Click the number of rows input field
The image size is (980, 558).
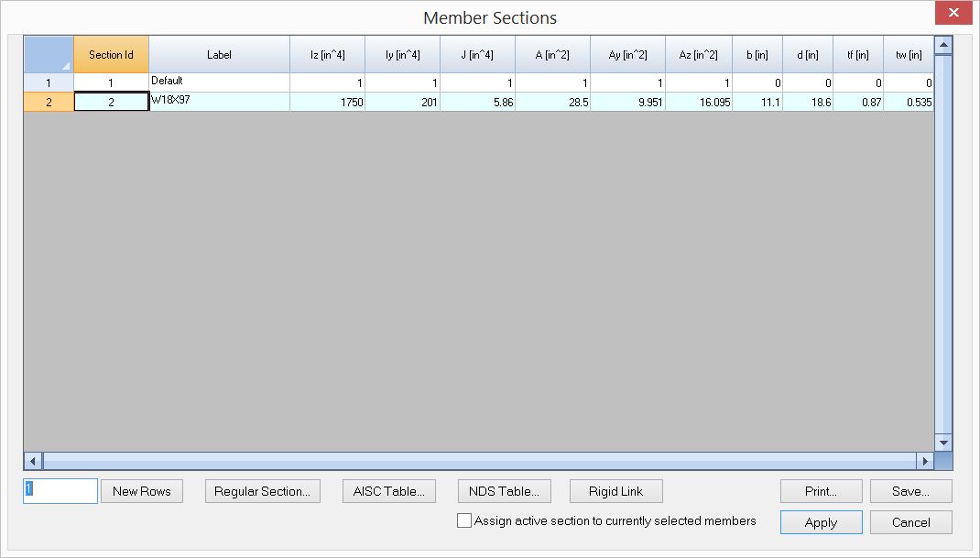[x=60, y=491]
